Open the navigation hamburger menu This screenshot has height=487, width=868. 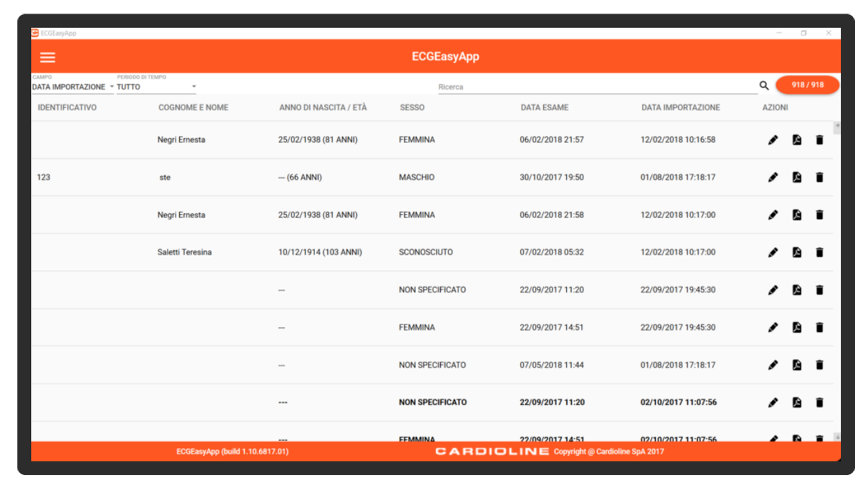46,57
